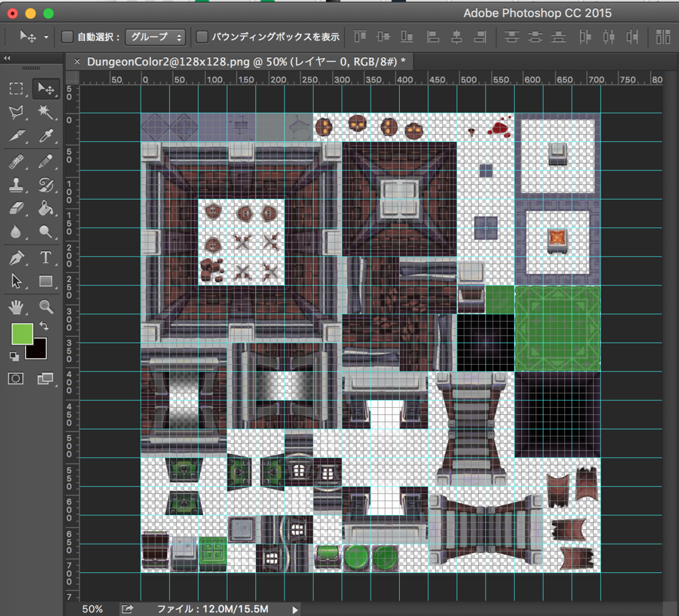This screenshot has width=679, height=616.
Task: Select the Rectangular Marquee tool
Action: [17, 88]
